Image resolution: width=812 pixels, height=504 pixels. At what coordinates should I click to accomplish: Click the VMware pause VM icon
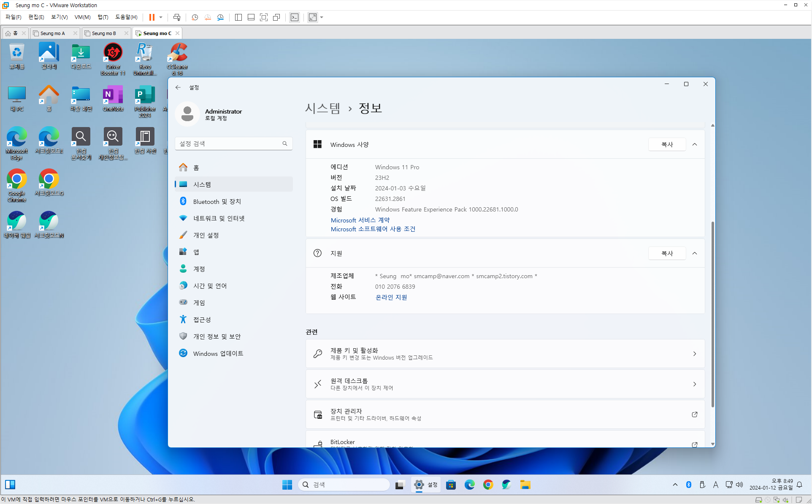tap(152, 17)
